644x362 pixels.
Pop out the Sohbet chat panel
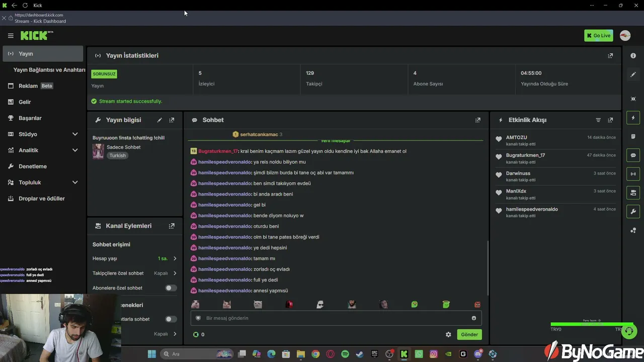click(x=478, y=120)
